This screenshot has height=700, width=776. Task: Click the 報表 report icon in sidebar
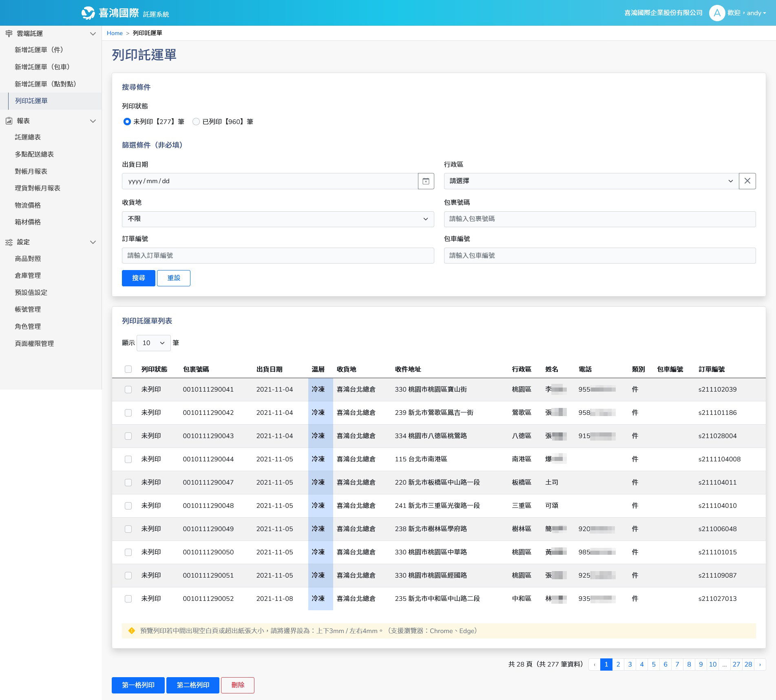(x=9, y=121)
